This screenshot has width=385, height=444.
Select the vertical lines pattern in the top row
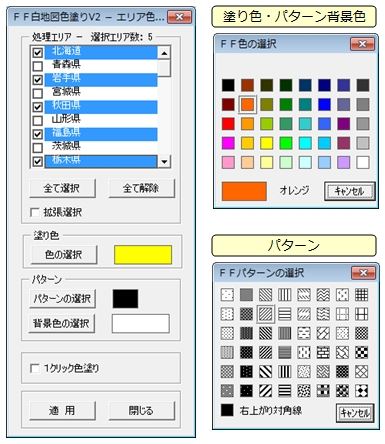click(x=285, y=295)
